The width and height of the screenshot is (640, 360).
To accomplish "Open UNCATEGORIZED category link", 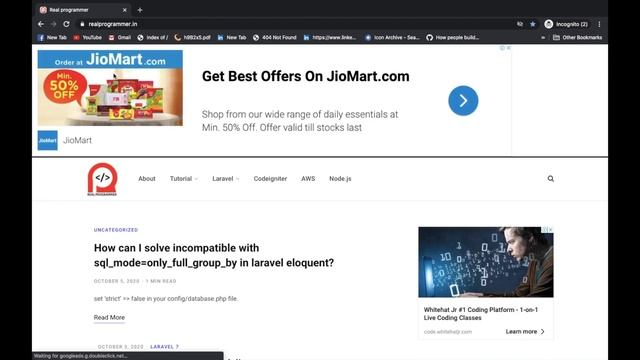I will pyautogui.click(x=116, y=230).
